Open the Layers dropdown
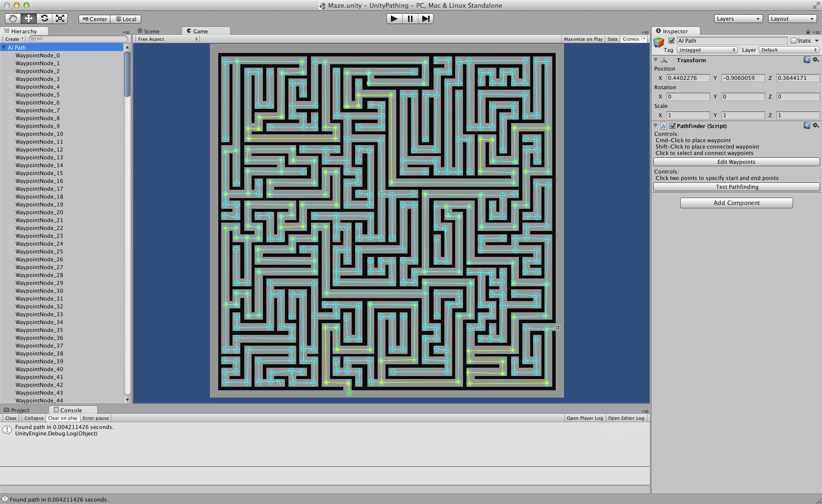 [738, 19]
